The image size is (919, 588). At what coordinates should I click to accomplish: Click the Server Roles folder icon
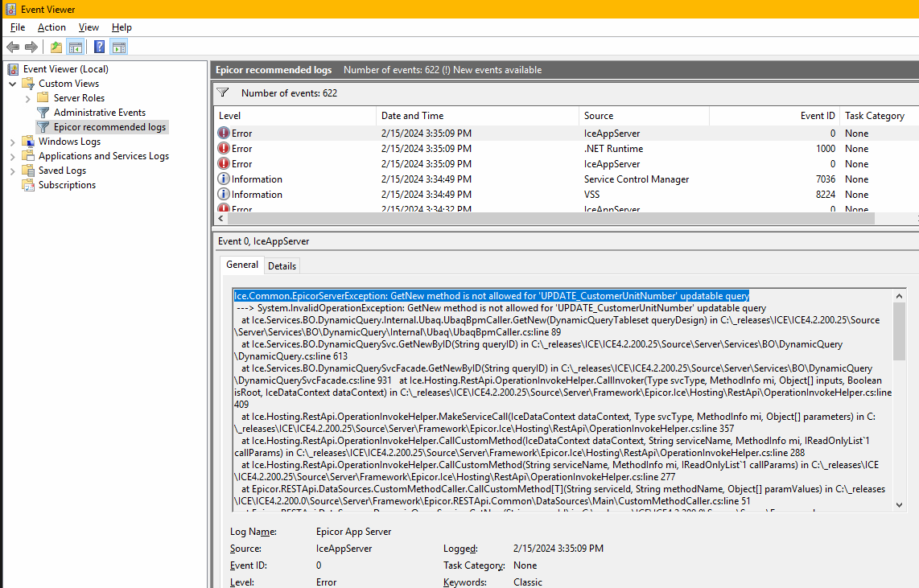43,98
